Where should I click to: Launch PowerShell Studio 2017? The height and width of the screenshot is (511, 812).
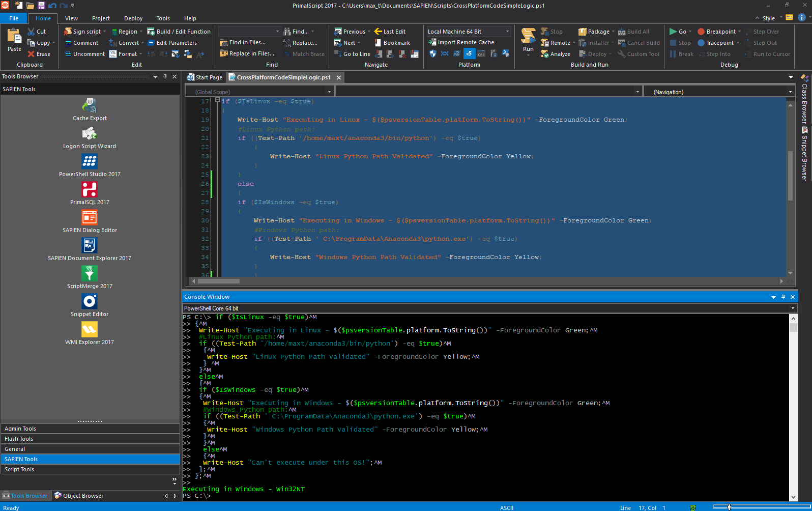(90, 165)
